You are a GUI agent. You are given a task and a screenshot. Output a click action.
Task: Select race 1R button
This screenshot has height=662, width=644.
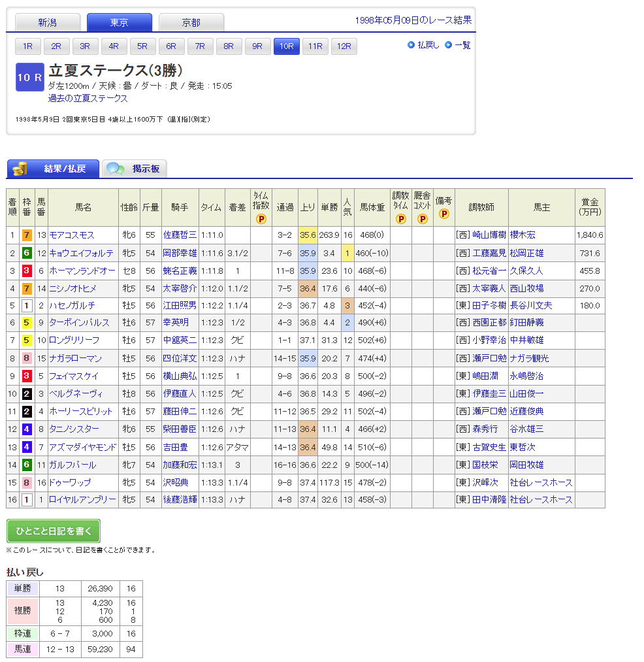27,46
